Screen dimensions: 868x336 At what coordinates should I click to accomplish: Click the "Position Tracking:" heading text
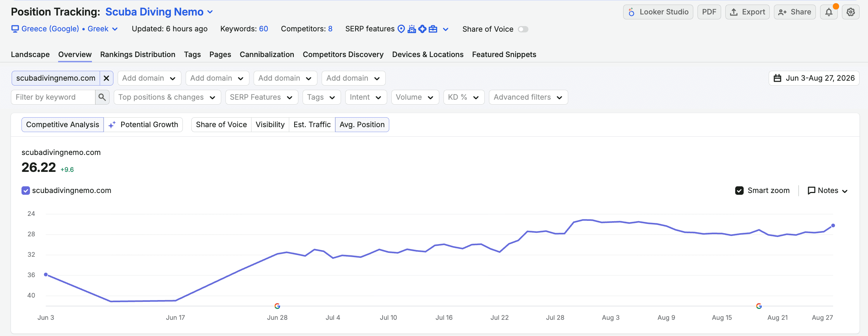click(56, 12)
